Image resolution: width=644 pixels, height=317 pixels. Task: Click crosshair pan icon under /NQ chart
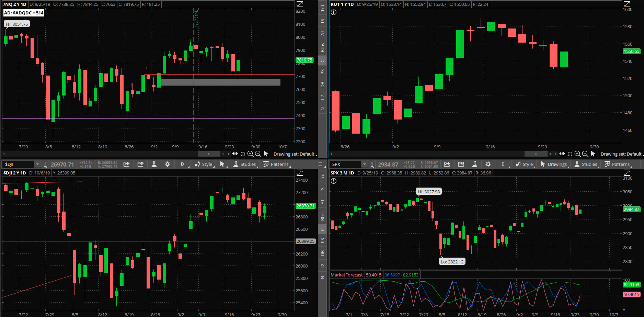(x=243, y=154)
